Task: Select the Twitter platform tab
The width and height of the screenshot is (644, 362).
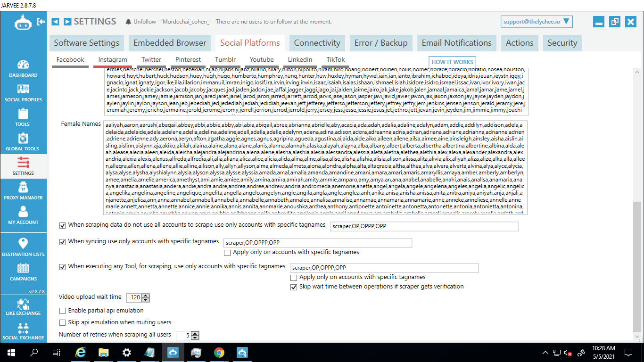Action: [151, 60]
